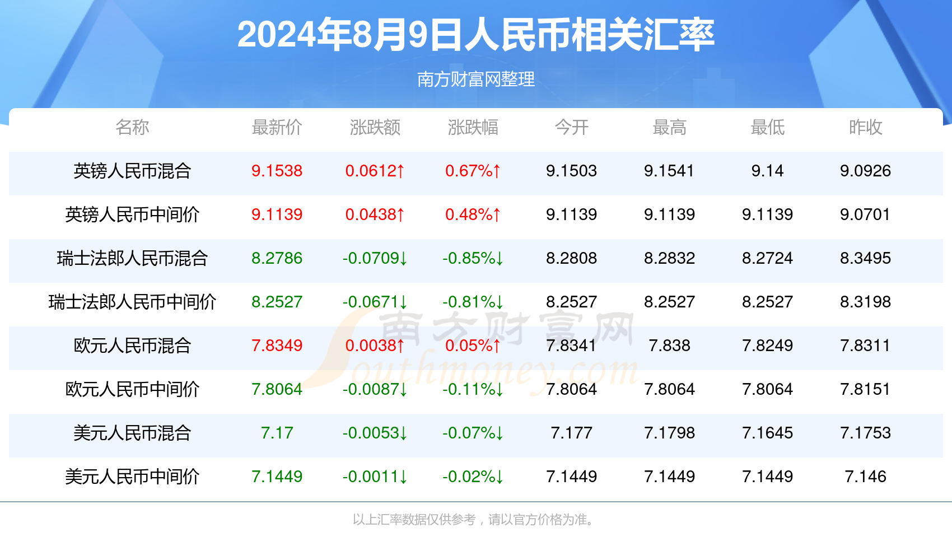The width and height of the screenshot is (952, 560).
Task: Sort by the 最新价 column header
Action: click(277, 128)
